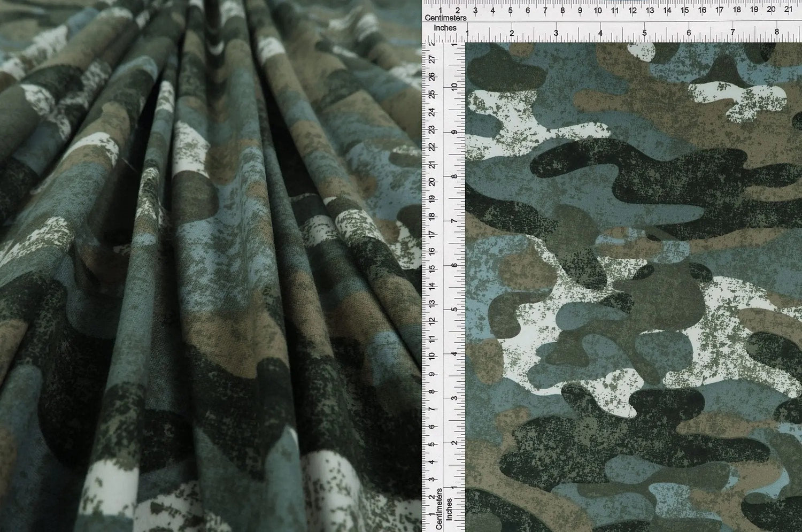Click the 8 inch mark on top ruler
The image size is (802, 532).
(x=777, y=33)
